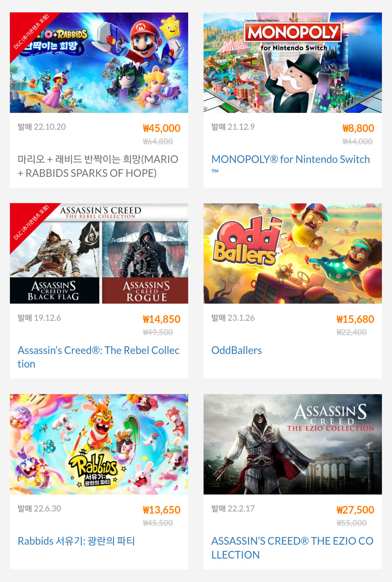The height and width of the screenshot is (582, 392).
Task: Open Assassin's Creed Ezio Collection cover art
Action: (293, 444)
